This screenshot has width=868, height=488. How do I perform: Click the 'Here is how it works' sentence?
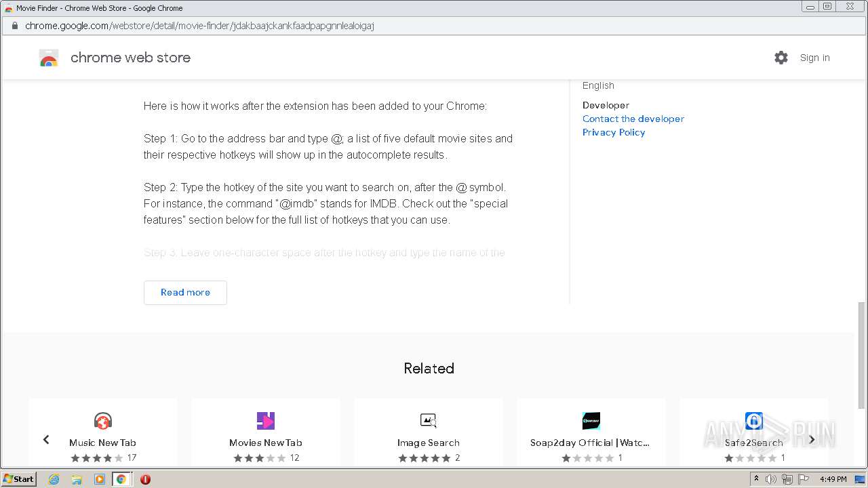pyautogui.click(x=315, y=106)
